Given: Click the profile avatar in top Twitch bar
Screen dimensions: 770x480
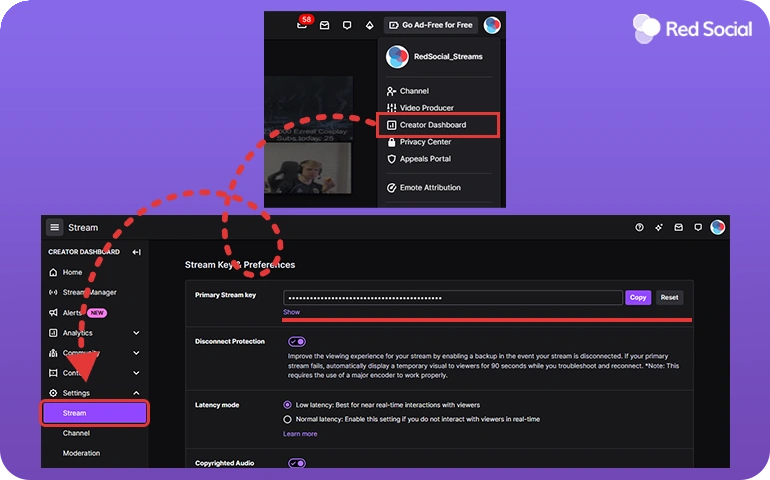Looking at the screenshot, I should 492,25.
